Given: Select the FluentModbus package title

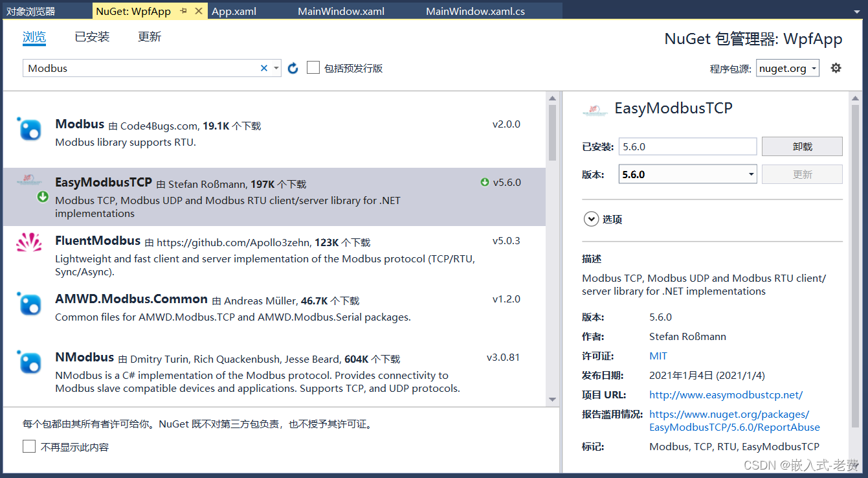Looking at the screenshot, I should coord(98,241).
